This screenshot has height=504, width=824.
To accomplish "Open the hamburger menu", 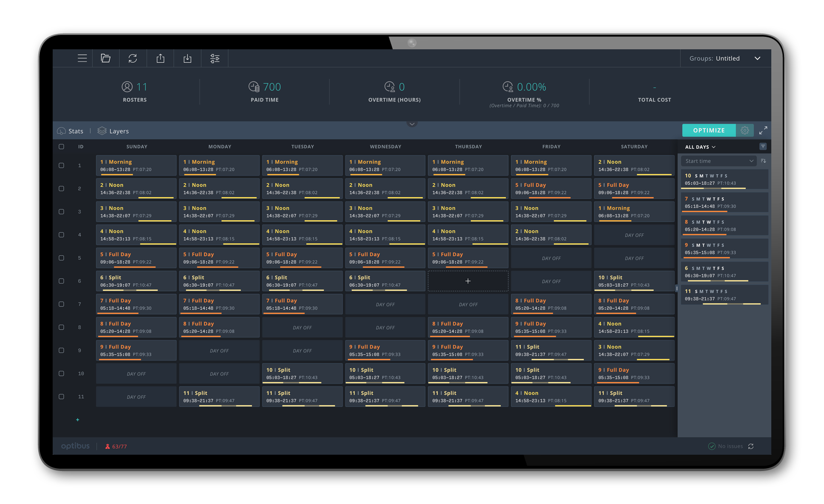I will (x=82, y=58).
